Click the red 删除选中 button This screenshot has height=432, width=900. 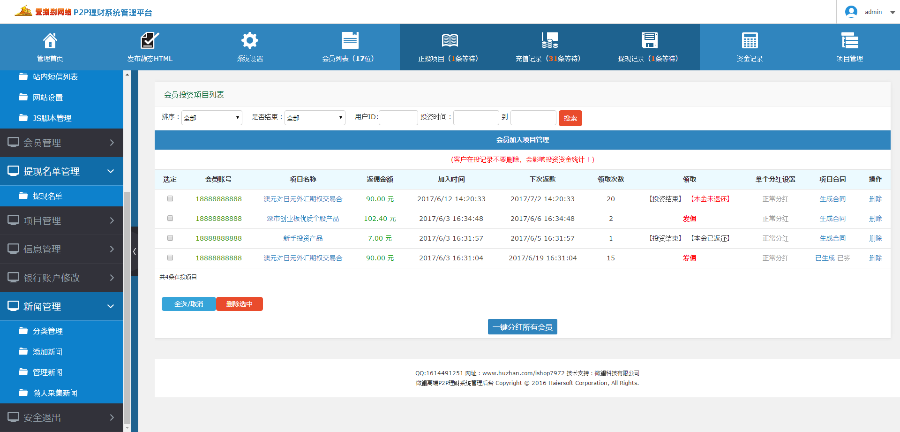click(x=239, y=304)
